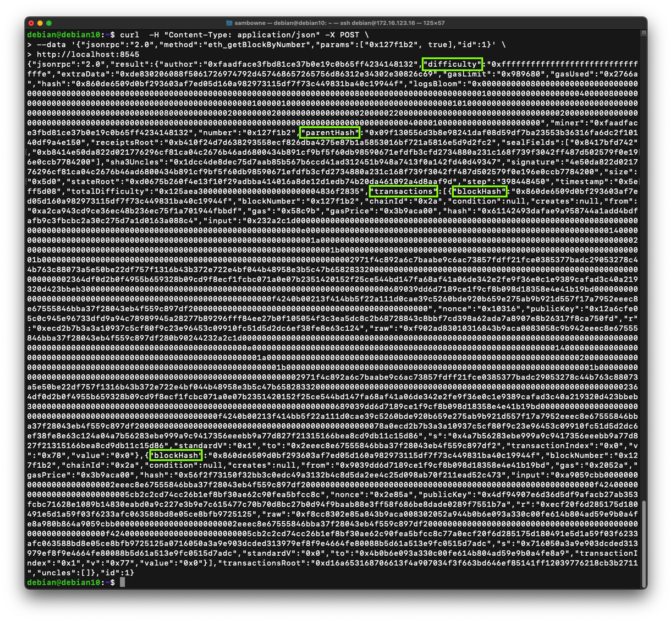Click the "totalDifficulty" key
This screenshot has width=672, height=622.
click(108, 191)
